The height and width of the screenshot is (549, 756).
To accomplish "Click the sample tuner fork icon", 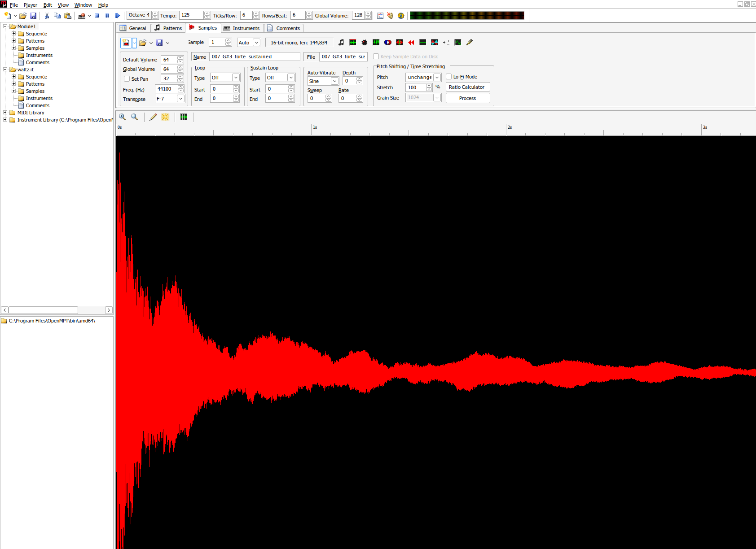I will coord(470,42).
